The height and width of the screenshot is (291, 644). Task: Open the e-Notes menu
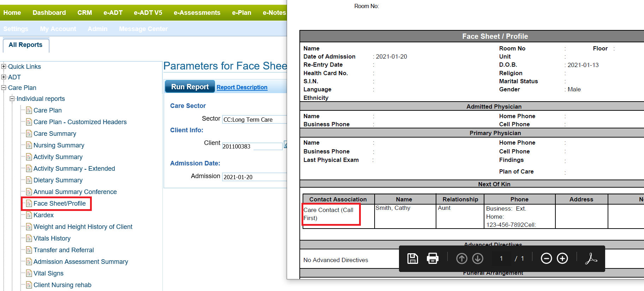point(274,13)
